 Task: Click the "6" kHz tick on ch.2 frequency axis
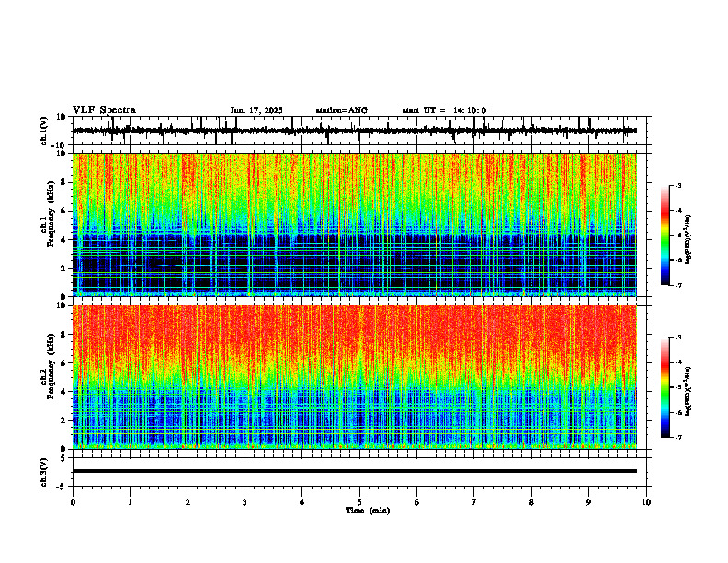click(x=63, y=363)
